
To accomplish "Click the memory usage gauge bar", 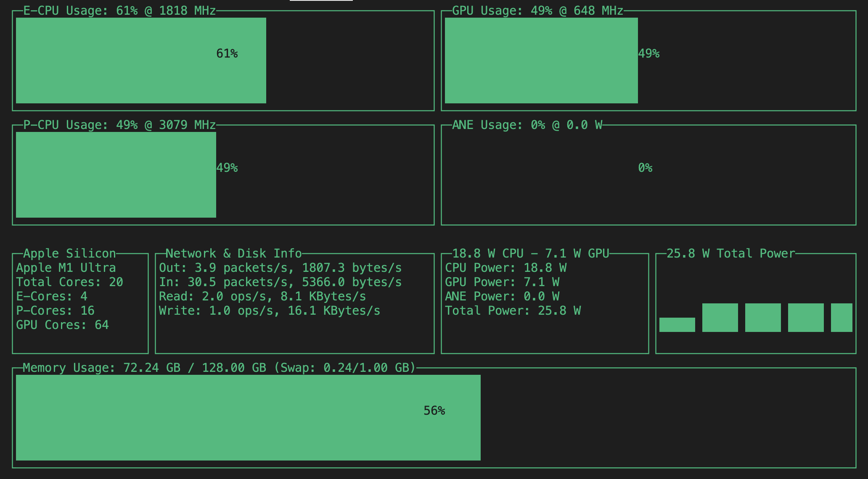I will coord(248,418).
